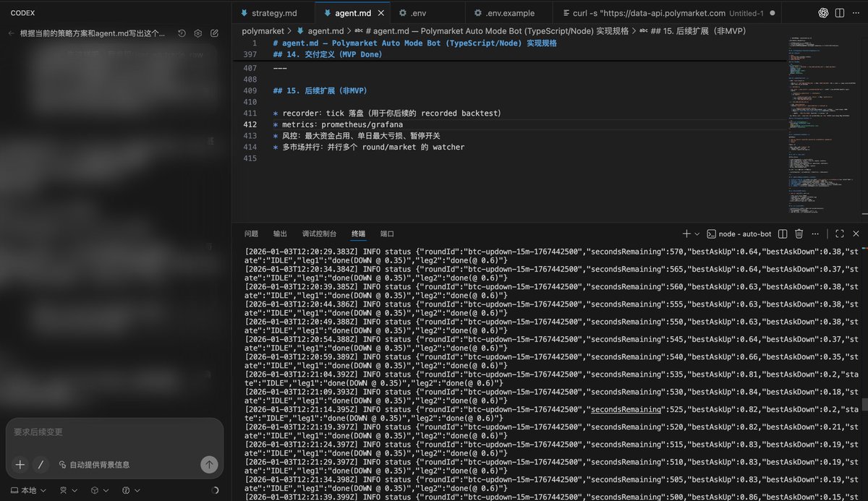
Task: Send the Codex message with arrow button
Action: tap(209, 464)
